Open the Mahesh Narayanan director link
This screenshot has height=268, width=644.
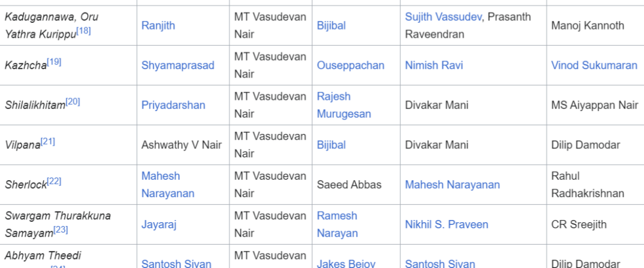168,185
